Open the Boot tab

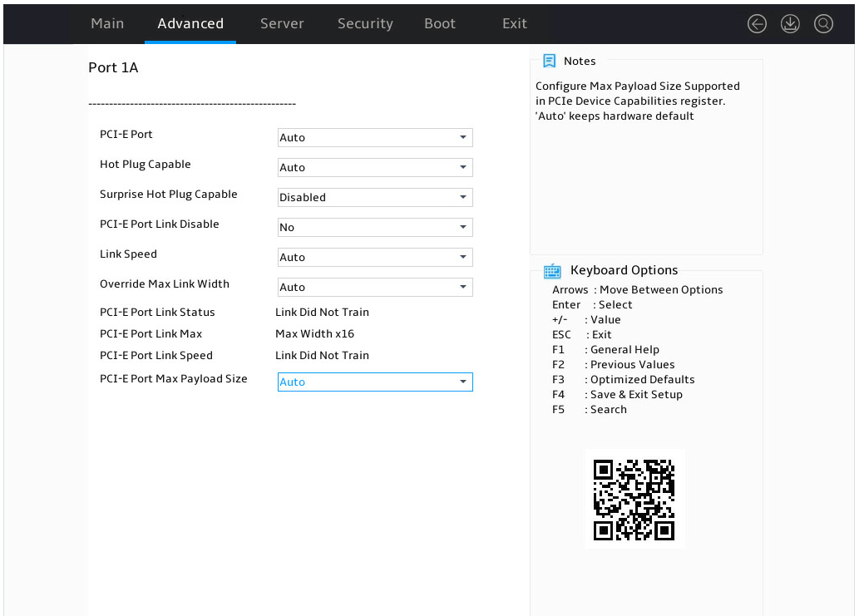pyautogui.click(x=440, y=23)
